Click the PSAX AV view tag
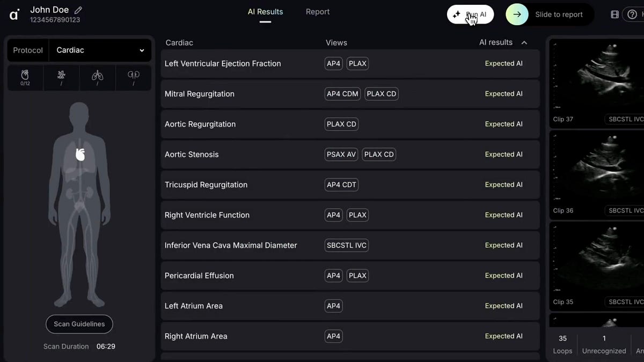 click(341, 154)
